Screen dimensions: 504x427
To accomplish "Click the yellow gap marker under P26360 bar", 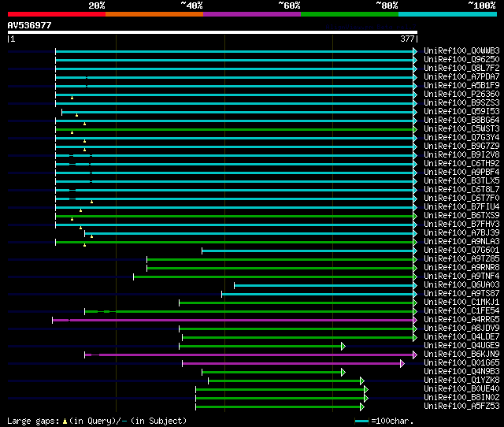I will click(72, 98).
